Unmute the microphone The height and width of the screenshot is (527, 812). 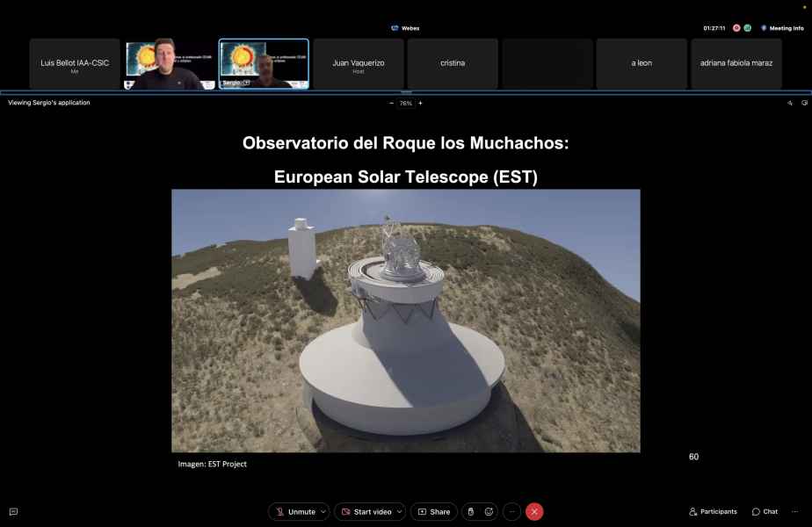pos(294,511)
